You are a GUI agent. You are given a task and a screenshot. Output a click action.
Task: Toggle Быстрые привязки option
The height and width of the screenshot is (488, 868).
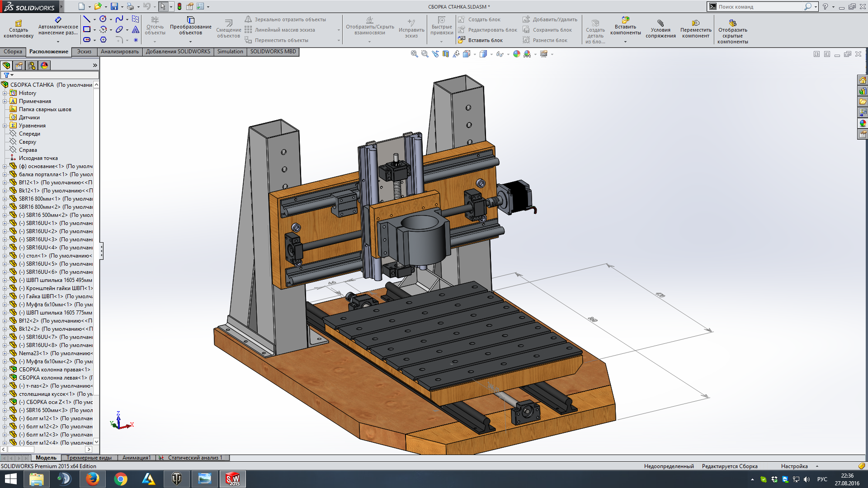click(x=442, y=26)
